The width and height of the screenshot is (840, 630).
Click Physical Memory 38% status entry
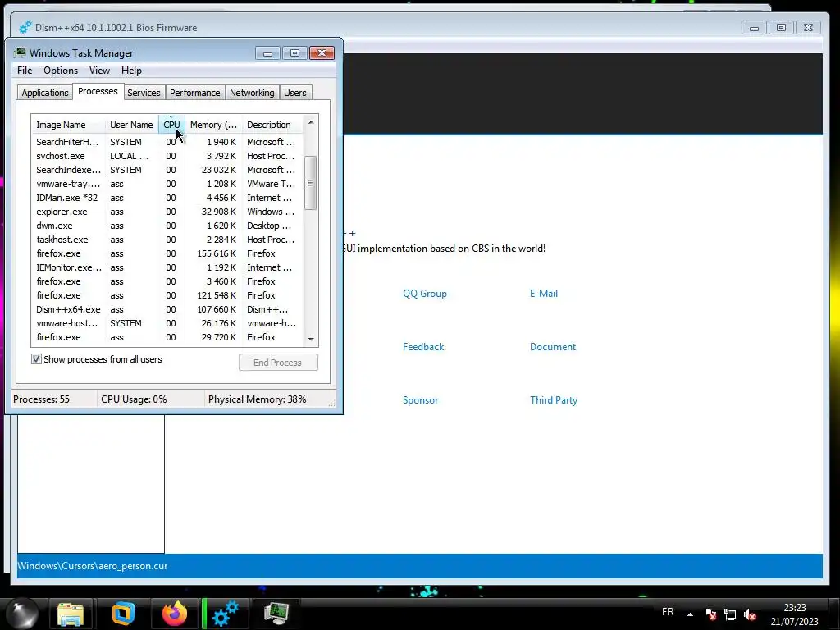[257, 399]
